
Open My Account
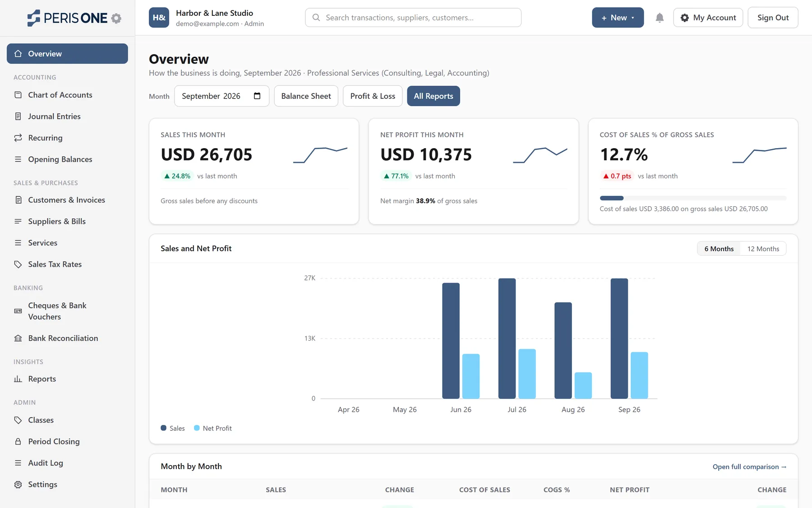pyautogui.click(x=708, y=18)
